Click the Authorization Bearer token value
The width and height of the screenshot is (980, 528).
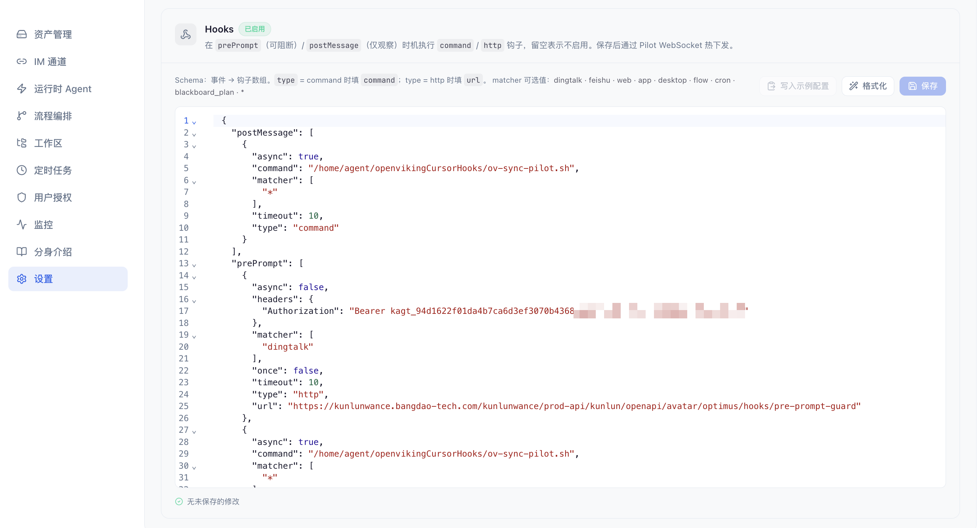(x=549, y=311)
